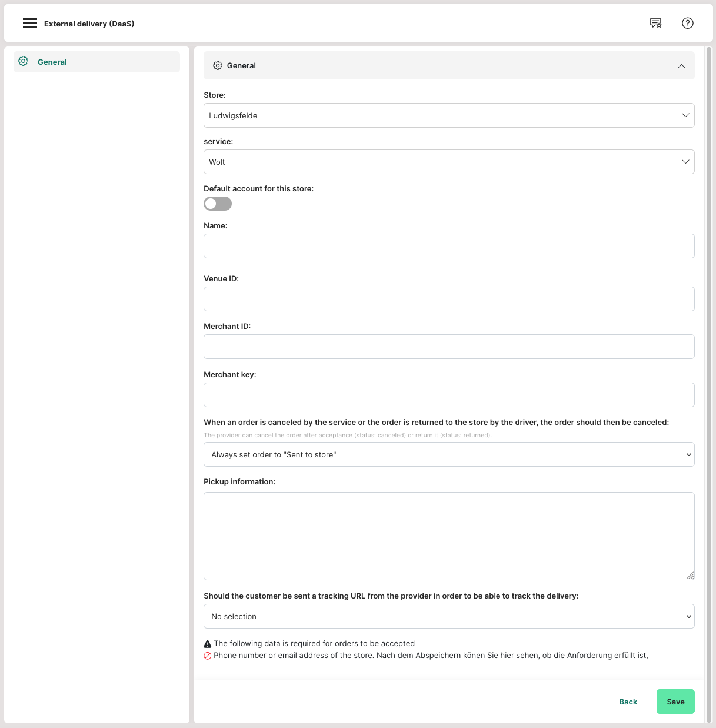Click the Save button

tap(675, 702)
